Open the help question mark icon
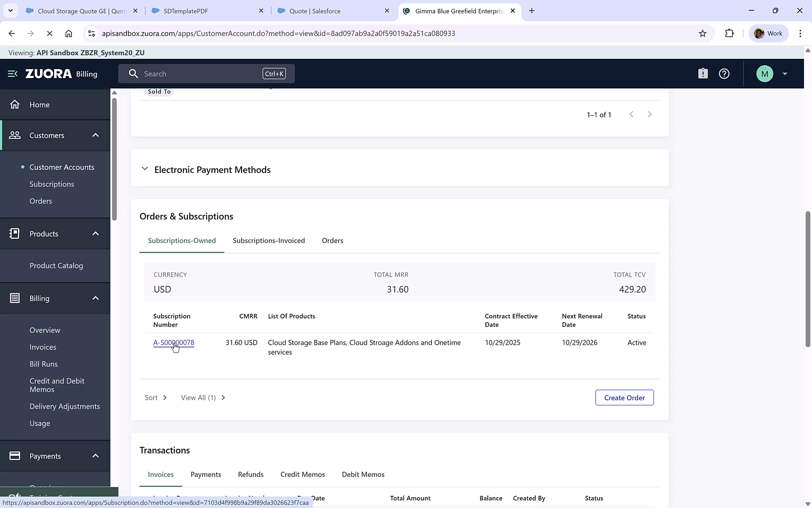 tap(724, 73)
